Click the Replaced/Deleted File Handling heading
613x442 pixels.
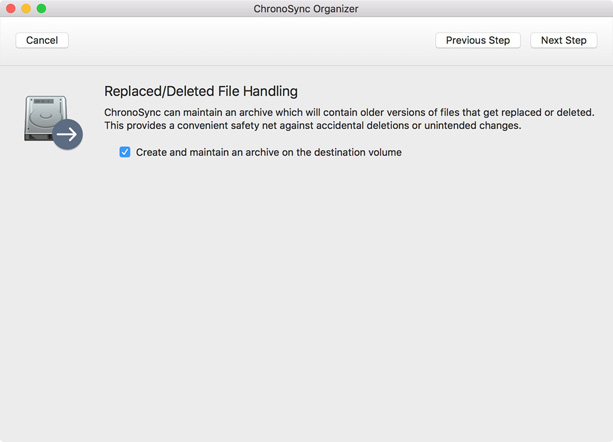pos(201,91)
